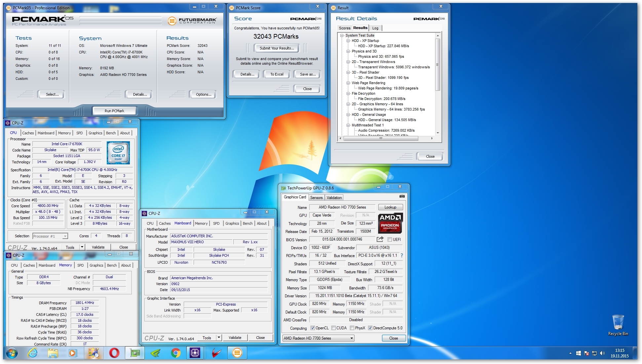The width and height of the screenshot is (642, 364).
Task: Click the AMD Radeon Graphics logo in GPU-Z
Action: 390,223
